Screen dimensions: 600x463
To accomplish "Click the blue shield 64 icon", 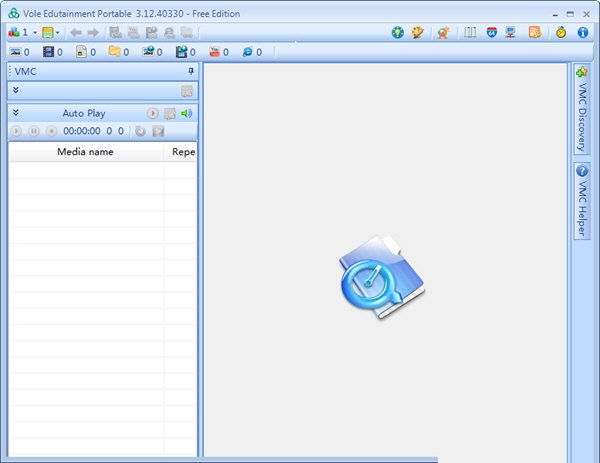I will [x=492, y=33].
